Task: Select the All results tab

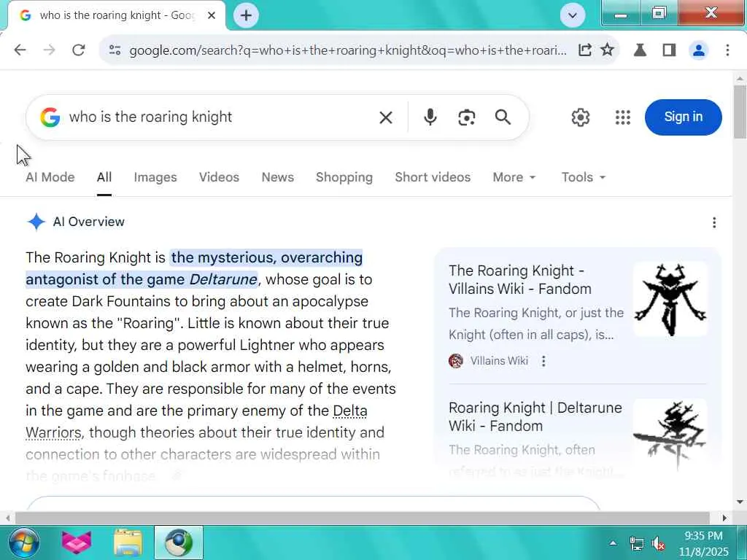Action: [x=104, y=177]
